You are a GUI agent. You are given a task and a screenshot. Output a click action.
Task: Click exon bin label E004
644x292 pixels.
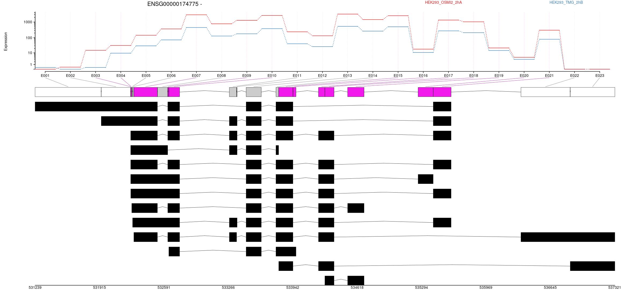tap(121, 76)
